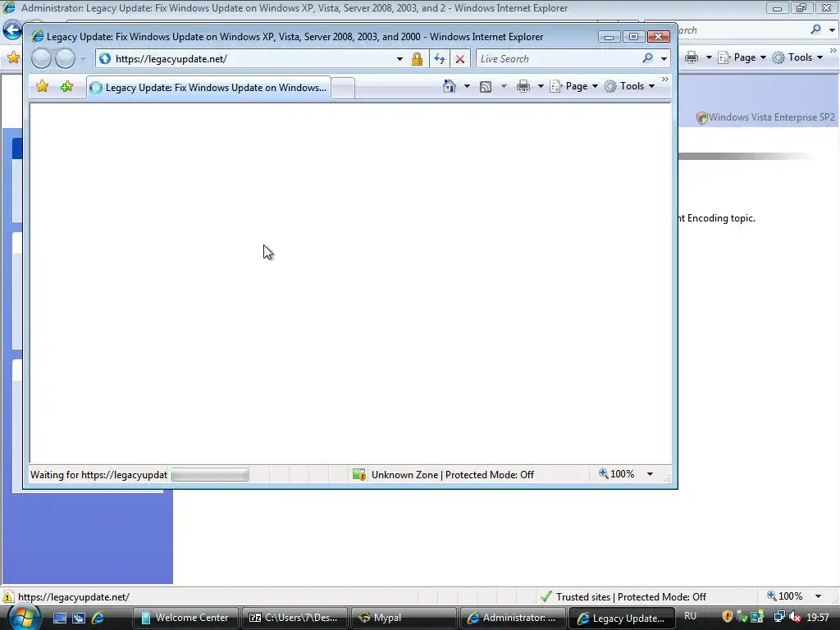This screenshot has height=630, width=840.
Task: Click the Live Search box in the front window
Action: 557,59
